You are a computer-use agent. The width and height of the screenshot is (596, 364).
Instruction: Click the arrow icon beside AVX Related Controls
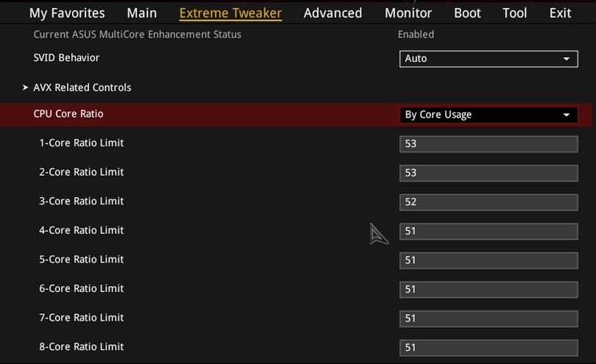pos(26,88)
